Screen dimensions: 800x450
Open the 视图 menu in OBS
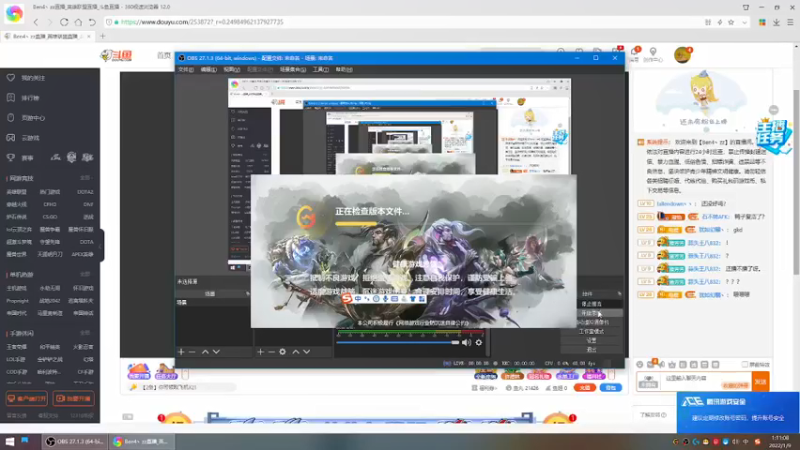(x=231, y=69)
